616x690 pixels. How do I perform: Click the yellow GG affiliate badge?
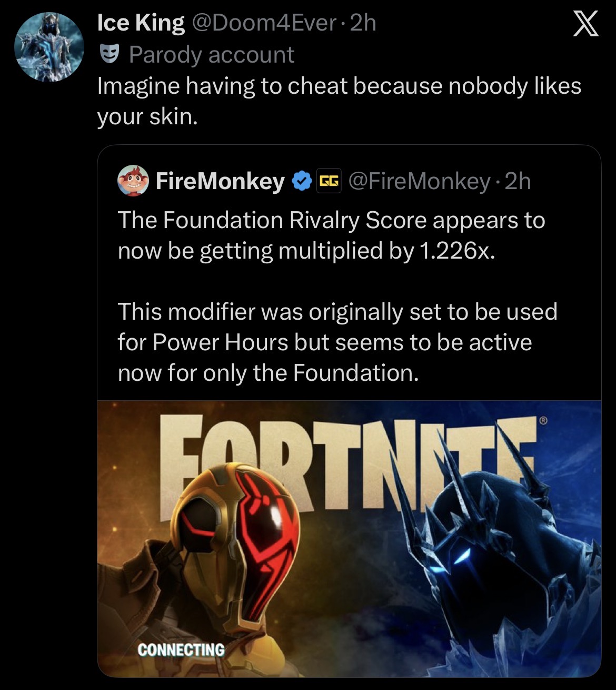click(x=329, y=181)
